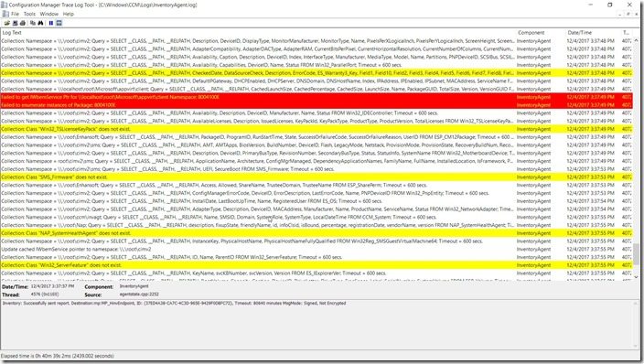The image size is (644, 364).
Task: Select the yellow row with ES_Warranty3_Key fields
Action: 317,73
